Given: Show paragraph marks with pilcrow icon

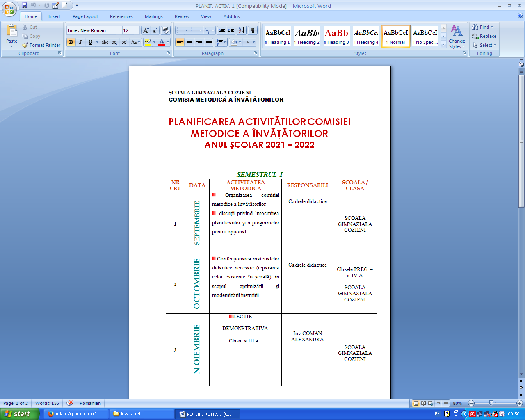Looking at the screenshot, I should pyautogui.click(x=253, y=30).
